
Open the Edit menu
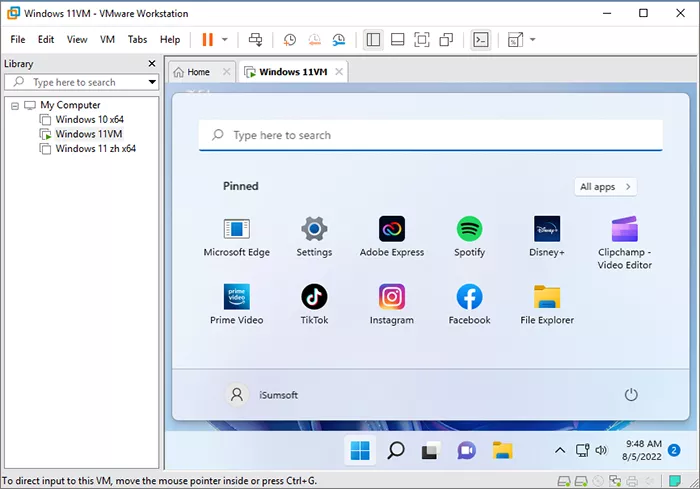pos(46,39)
